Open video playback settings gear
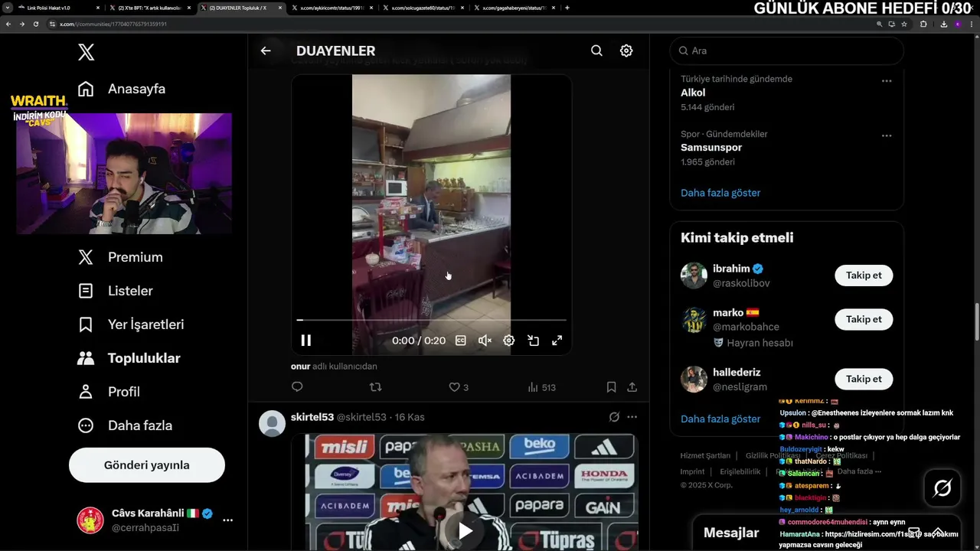The width and height of the screenshot is (980, 551). tap(509, 341)
